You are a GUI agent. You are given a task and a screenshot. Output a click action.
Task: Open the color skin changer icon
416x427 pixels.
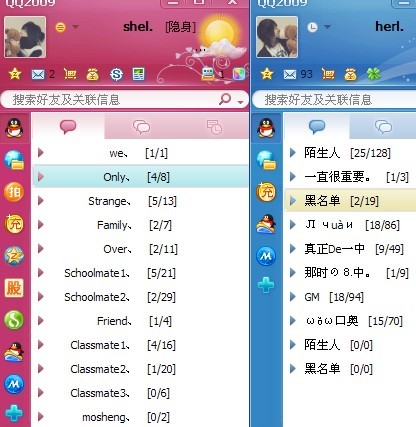click(239, 74)
